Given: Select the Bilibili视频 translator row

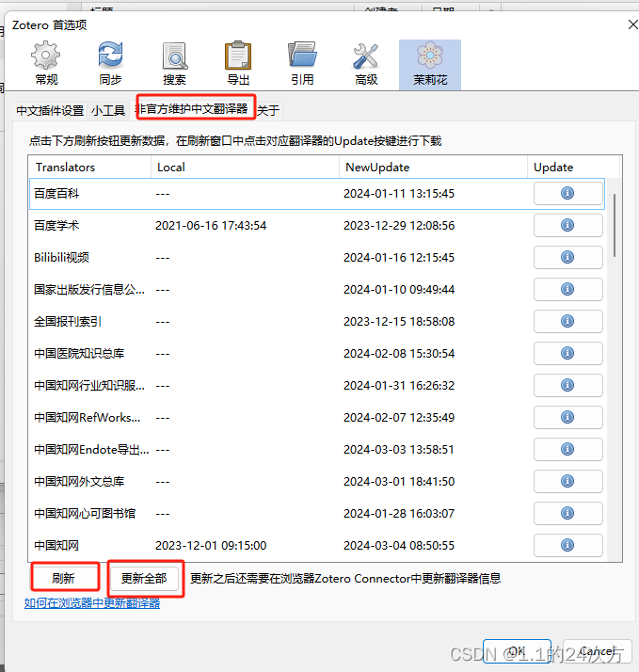Looking at the screenshot, I should coord(317,258).
